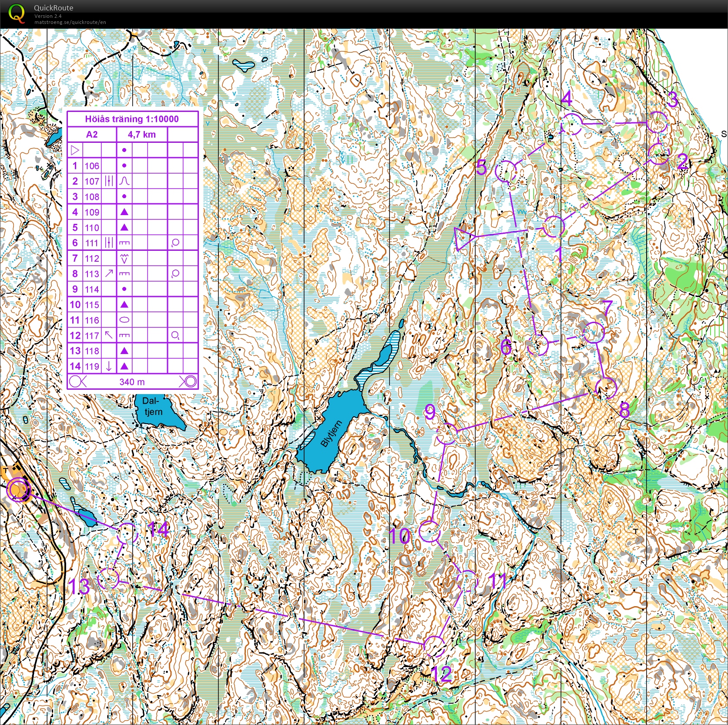Viewport: 728px width, 725px height.
Task: Click the last-column symbol in row 111
Action: (175, 243)
